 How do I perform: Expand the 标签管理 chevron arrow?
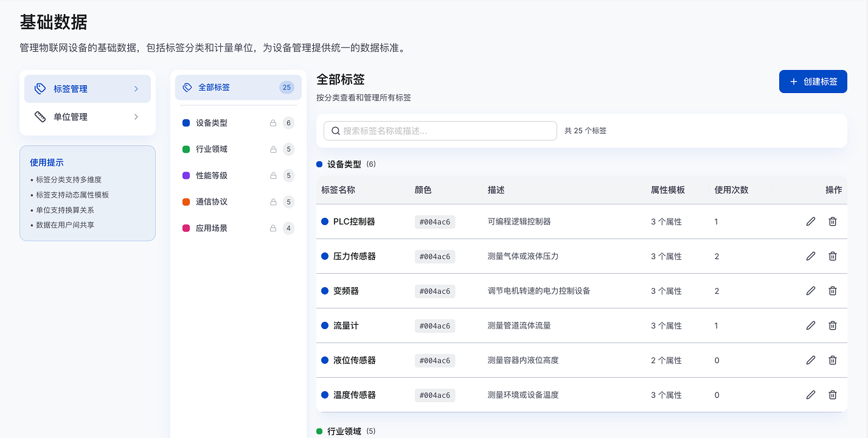(x=136, y=89)
